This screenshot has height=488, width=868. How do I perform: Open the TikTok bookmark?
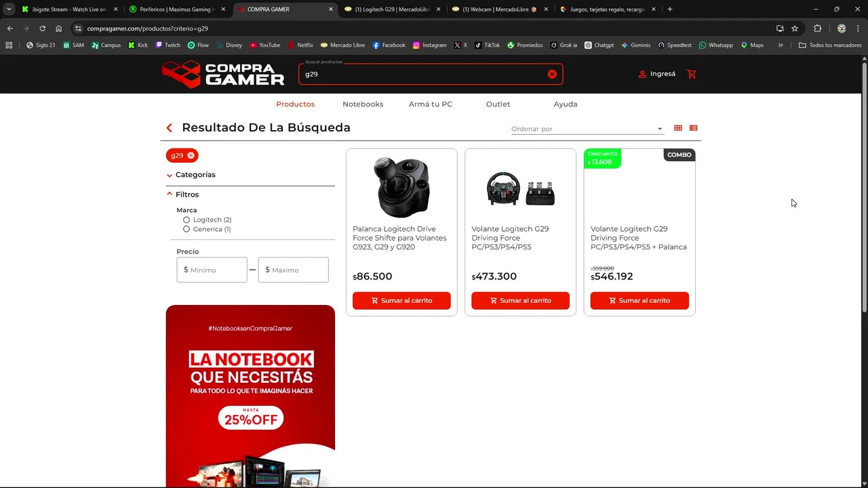tap(487, 45)
